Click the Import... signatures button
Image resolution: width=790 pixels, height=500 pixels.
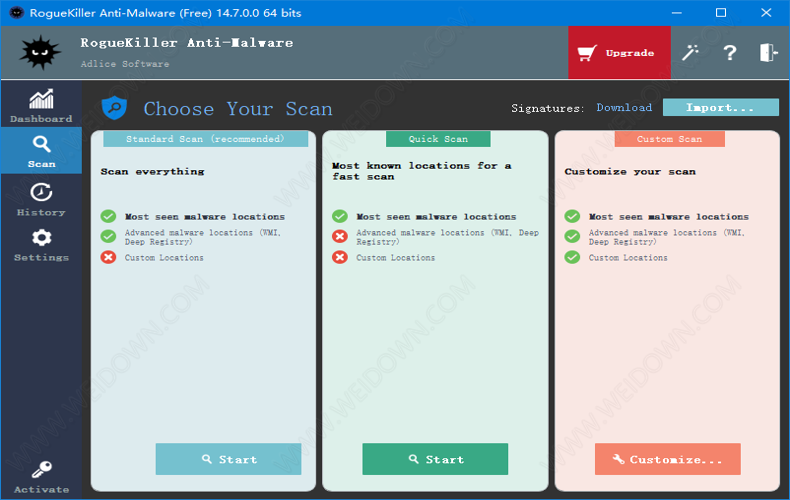click(x=720, y=107)
